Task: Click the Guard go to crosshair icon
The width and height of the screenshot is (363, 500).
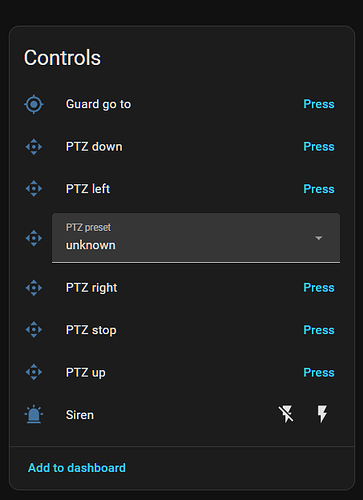Action: point(34,104)
